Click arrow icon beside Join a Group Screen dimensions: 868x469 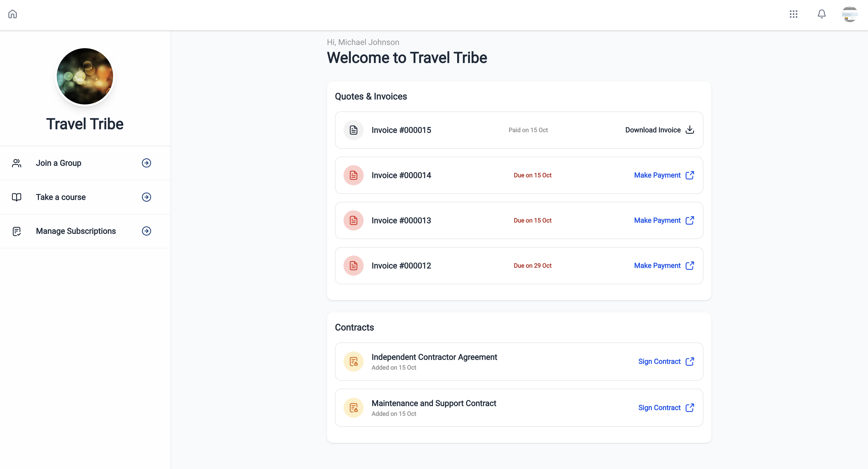[x=146, y=163]
